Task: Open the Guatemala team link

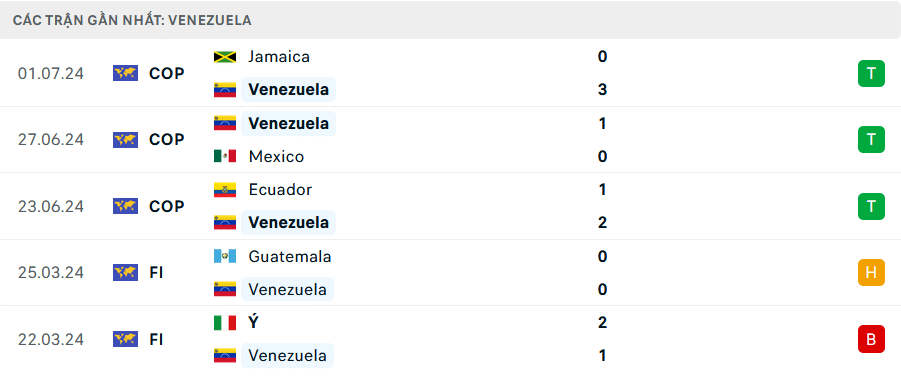Action: coord(290,256)
